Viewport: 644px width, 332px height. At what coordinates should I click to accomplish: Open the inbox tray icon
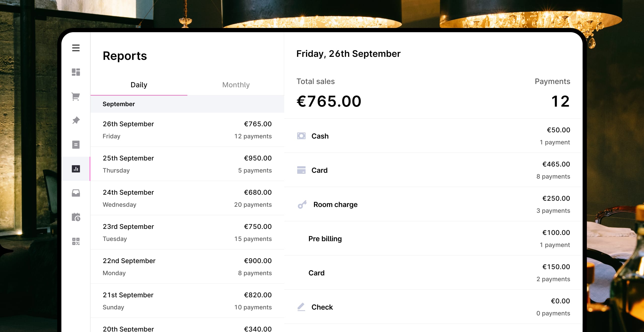(76, 193)
